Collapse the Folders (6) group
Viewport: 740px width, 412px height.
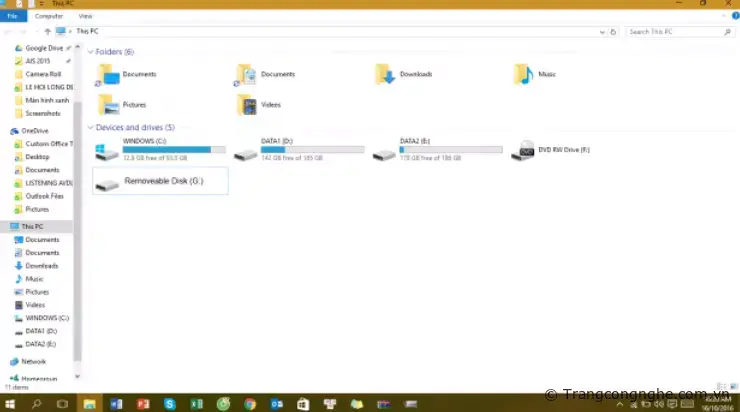[91, 52]
